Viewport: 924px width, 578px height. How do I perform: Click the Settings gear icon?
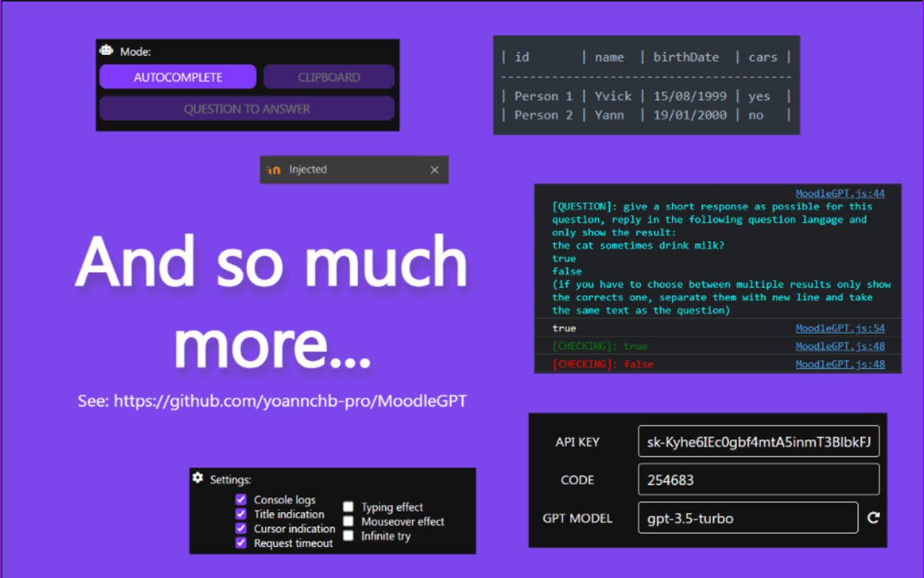[198, 478]
